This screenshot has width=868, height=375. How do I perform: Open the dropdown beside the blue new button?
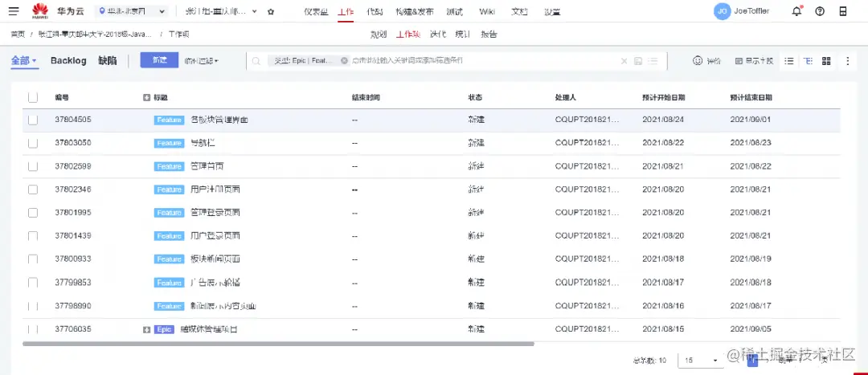click(x=202, y=61)
